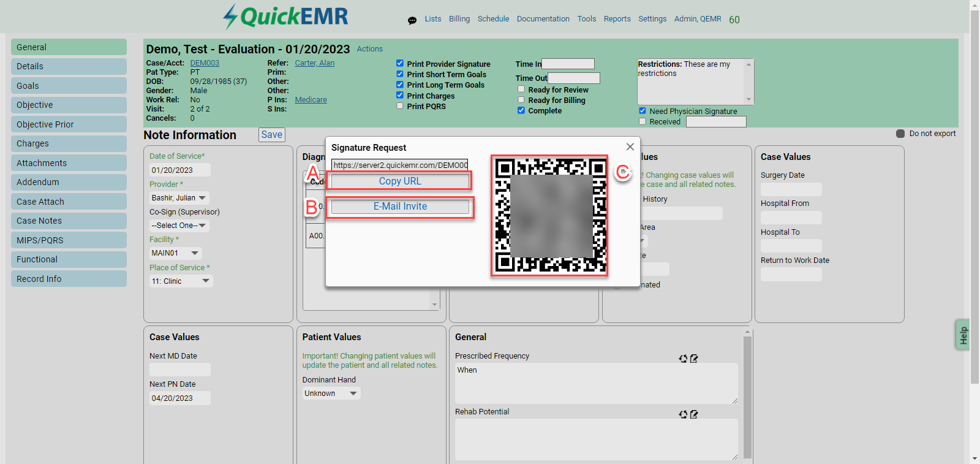
Task: Check the Ready for Review box
Action: (521, 89)
